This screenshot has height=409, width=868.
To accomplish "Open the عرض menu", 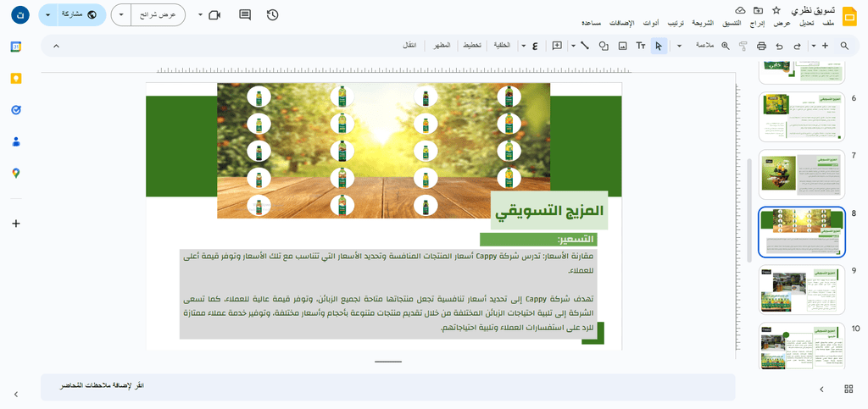I will (782, 24).
